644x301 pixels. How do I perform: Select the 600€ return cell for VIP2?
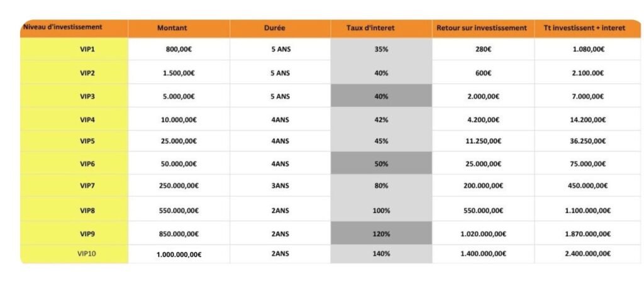point(483,73)
